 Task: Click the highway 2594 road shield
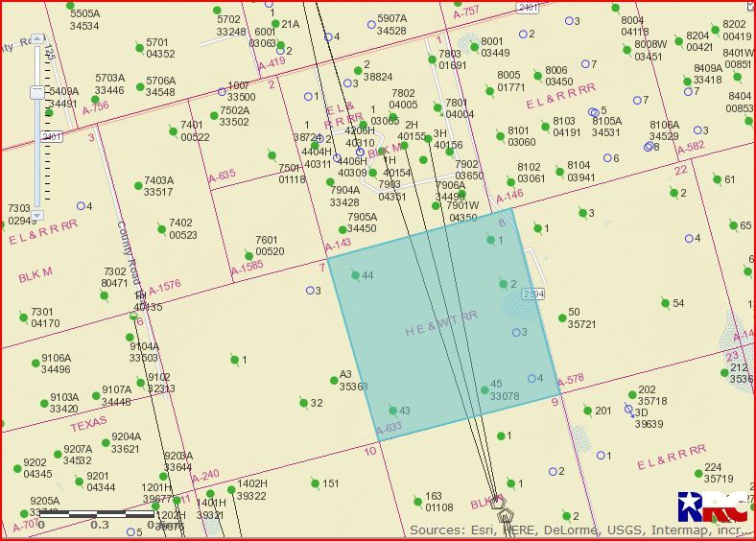pos(533,294)
